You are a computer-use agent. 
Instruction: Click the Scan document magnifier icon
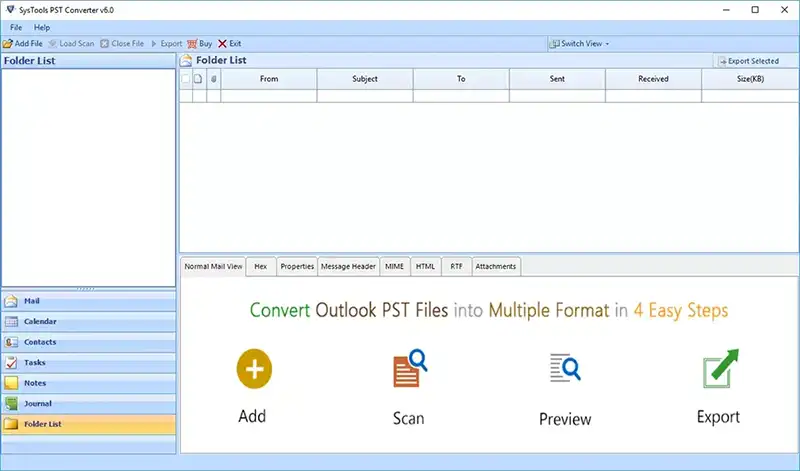tap(410, 368)
